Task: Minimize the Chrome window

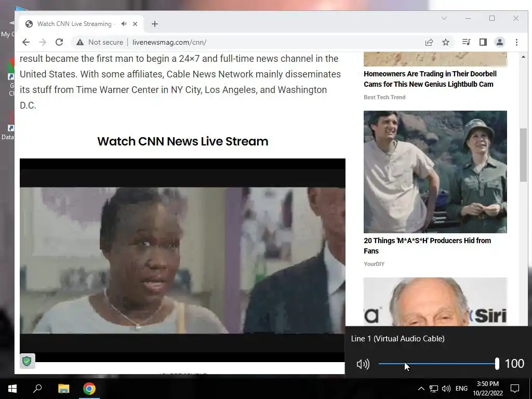Action: tap(468, 18)
